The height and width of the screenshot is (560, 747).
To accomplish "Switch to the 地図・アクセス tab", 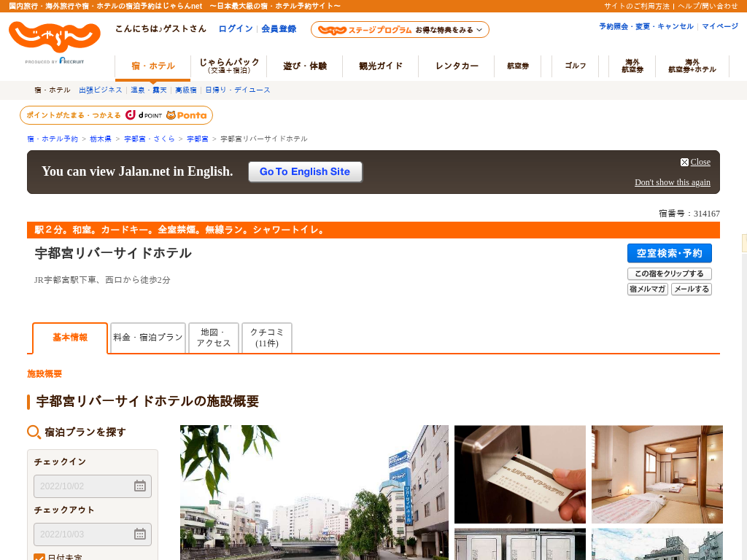I will (x=214, y=338).
